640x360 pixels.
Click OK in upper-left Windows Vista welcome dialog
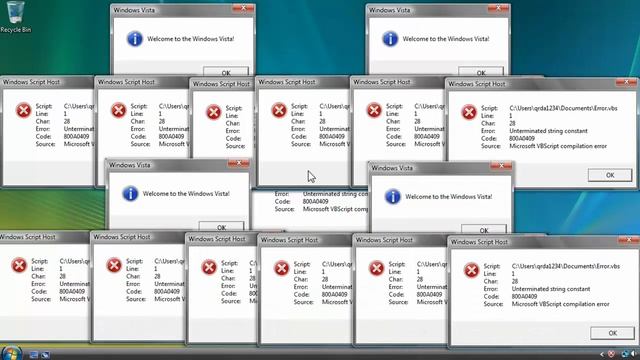click(226, 72)
